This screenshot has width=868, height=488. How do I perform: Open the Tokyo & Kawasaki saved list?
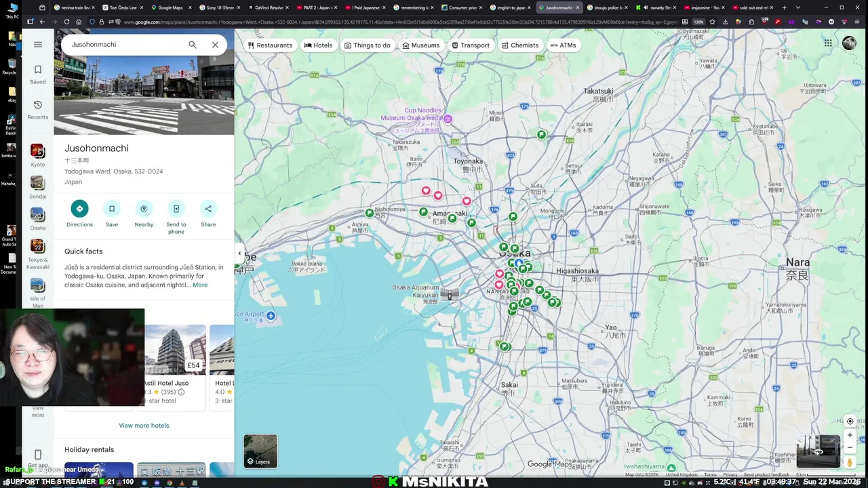coord(38,254)
